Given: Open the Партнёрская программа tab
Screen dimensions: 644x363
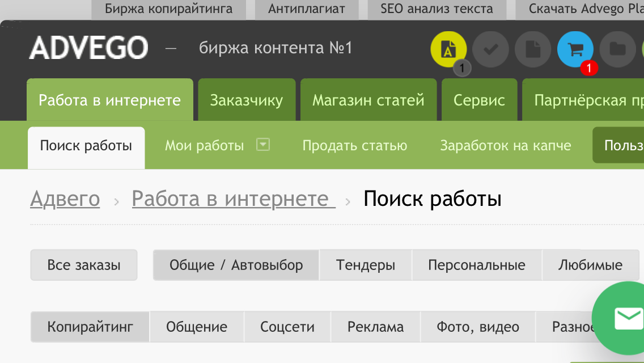Looking at the screenshot, I should click(x=583, y=100).
